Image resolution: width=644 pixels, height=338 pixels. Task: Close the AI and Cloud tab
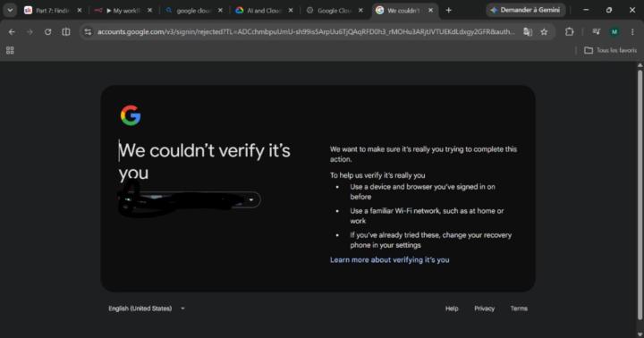click(x=291, y=10)
